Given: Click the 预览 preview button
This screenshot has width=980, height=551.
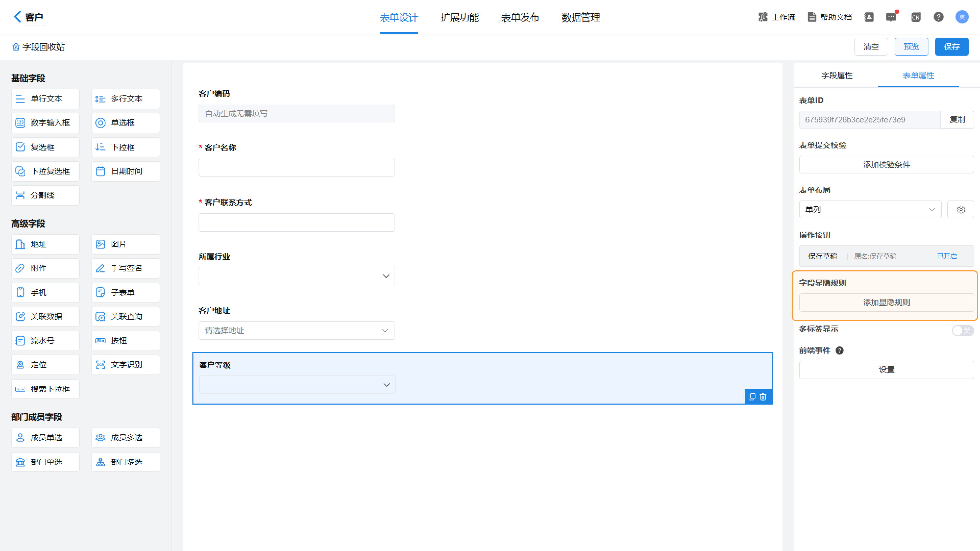Looking at the screenshot, I should tap(911, 47).
